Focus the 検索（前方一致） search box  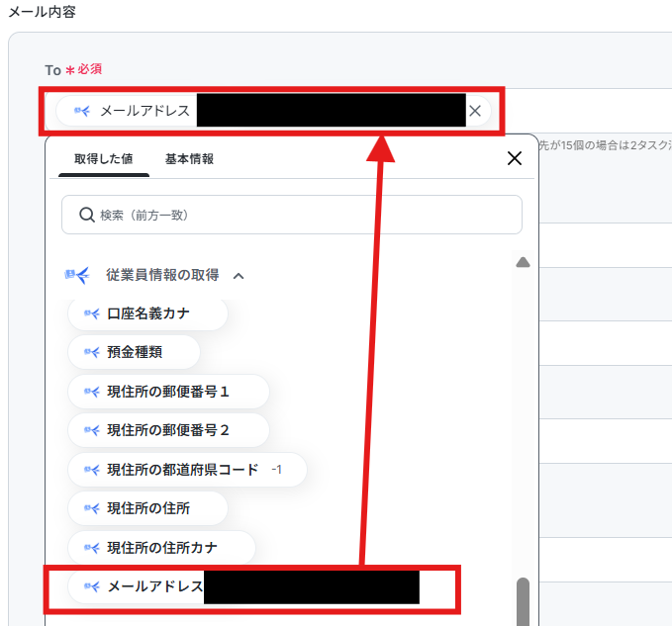(291, 215)
